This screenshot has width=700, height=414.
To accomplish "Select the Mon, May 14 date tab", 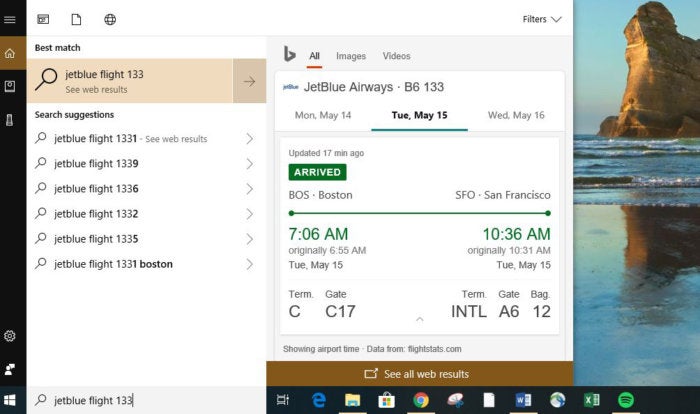I will (323, 115).
